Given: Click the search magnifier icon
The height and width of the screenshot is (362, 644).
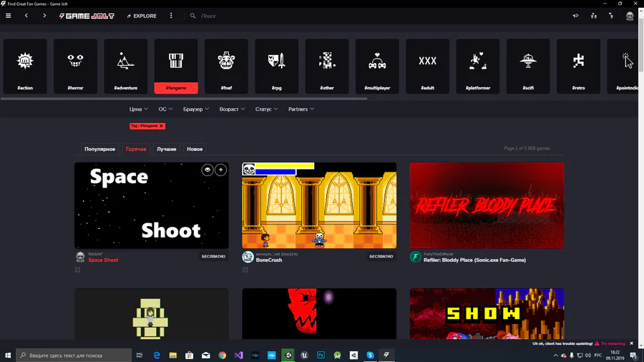Looking at the screenshot, I should [x=192, y=16].
